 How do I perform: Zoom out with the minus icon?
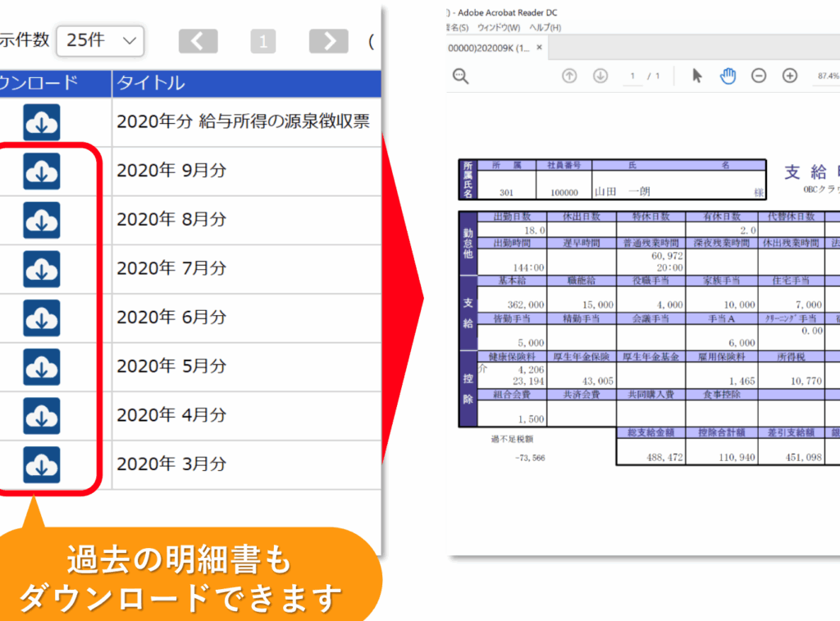point(759,76)
